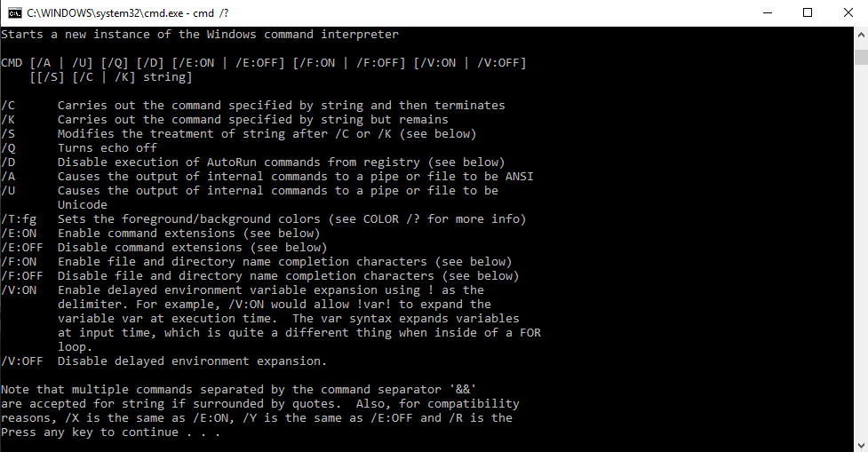Click the /K switch description line
This screenshot has width=868, height=452.
point(224,120)
